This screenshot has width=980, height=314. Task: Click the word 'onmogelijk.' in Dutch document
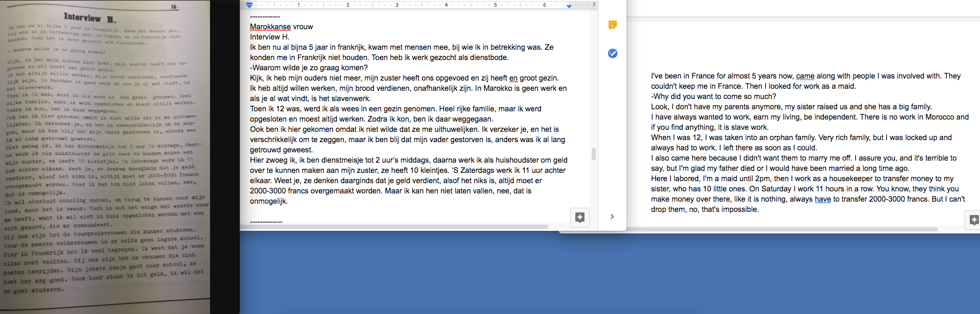(269, 201)
